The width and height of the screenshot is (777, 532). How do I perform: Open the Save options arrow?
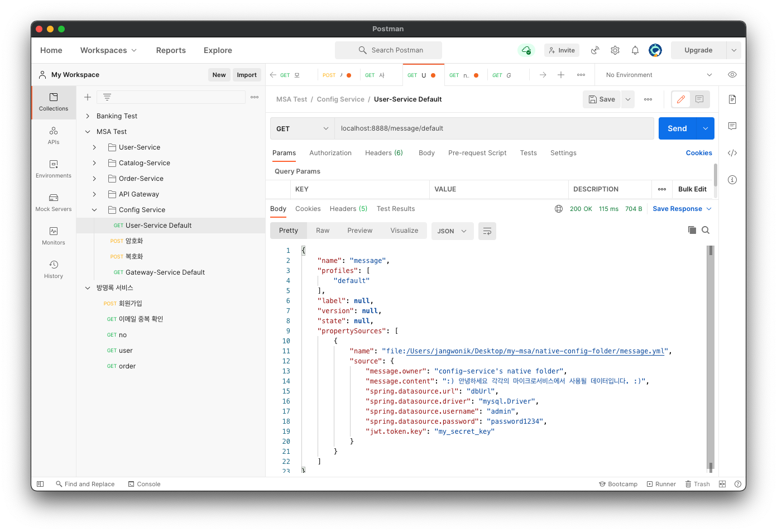coord(628,99)
